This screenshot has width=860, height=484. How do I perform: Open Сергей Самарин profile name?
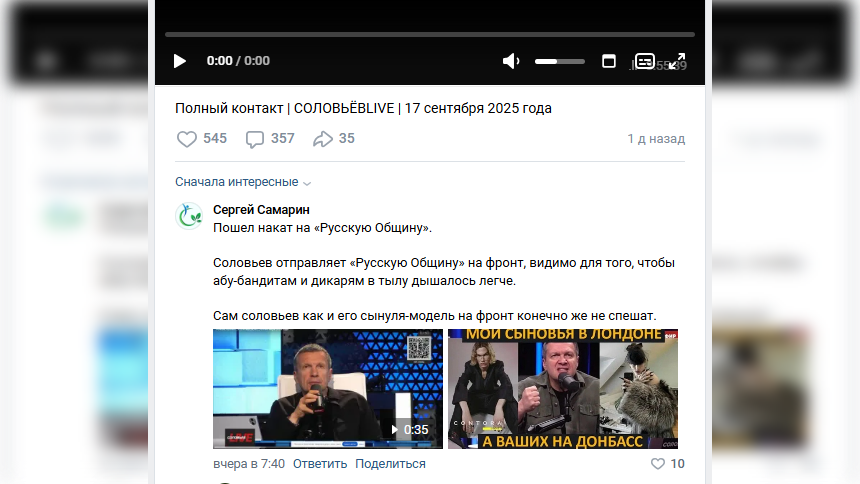(261, 210)
